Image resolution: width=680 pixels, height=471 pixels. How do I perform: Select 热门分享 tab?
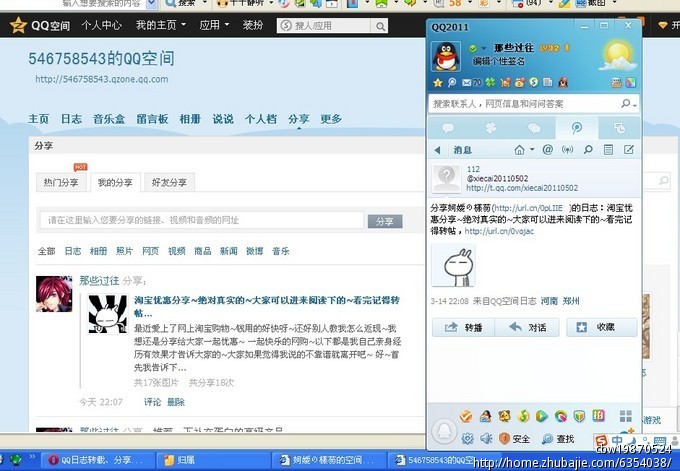pyautogui.click(x=61, y=183)
